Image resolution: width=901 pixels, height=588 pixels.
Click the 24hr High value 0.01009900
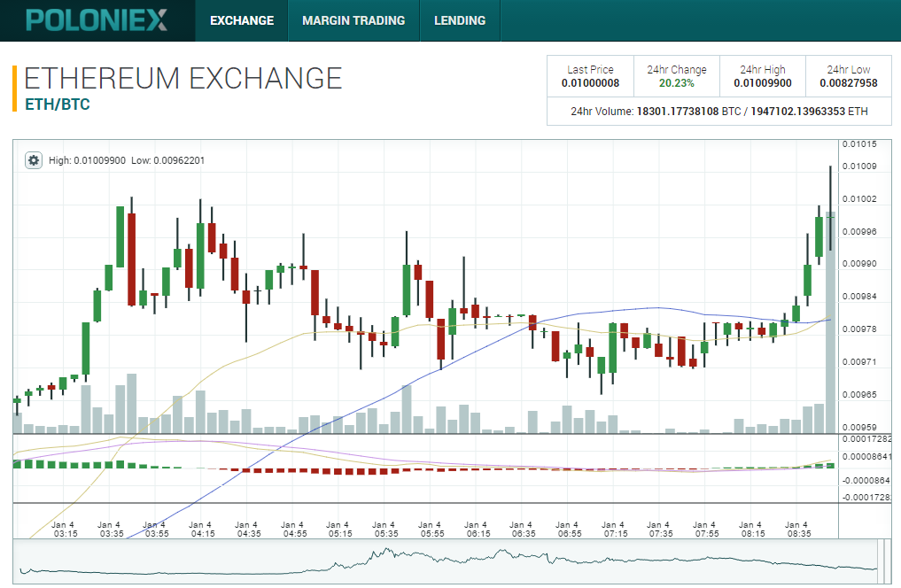pos(763,83)
